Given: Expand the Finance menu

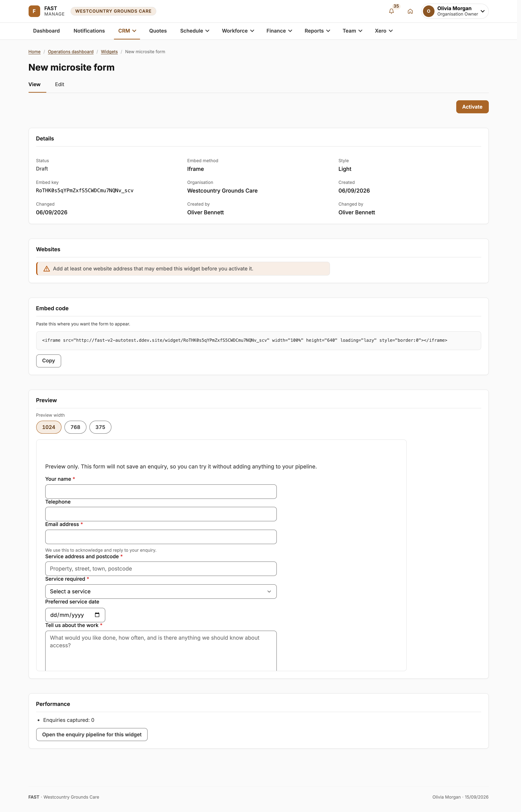Looking at the screenshot, I should click(279, 31).
